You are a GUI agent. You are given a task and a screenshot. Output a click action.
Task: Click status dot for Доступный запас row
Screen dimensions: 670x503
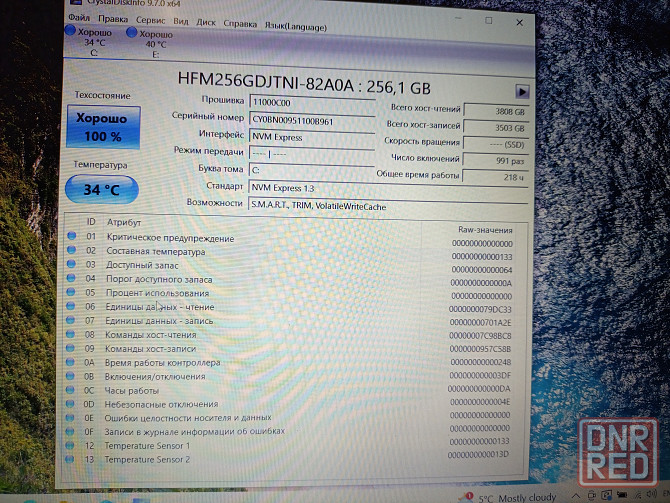point(71,265)
